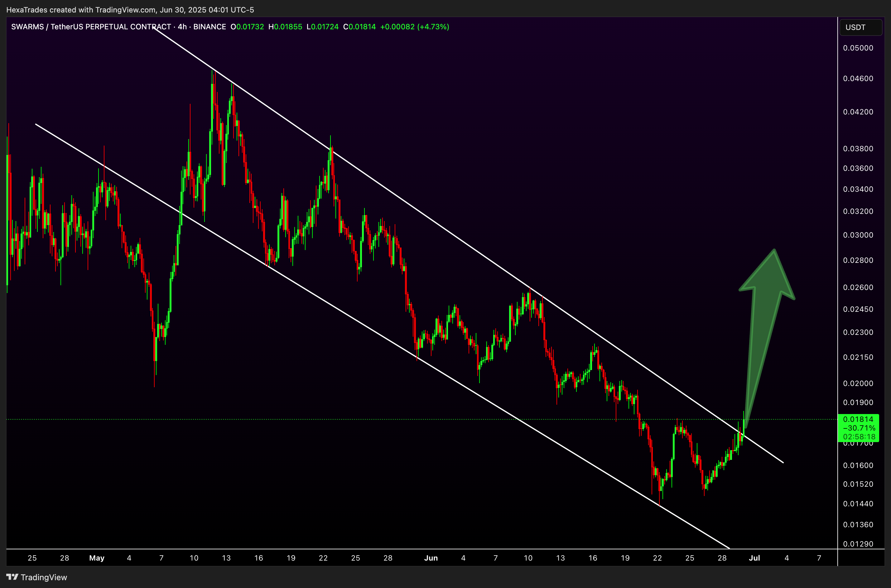Image resolution: width=891 pixels, height=588 pixels.
Task: Click the 0.01520 price axis label
Action: 858,484
